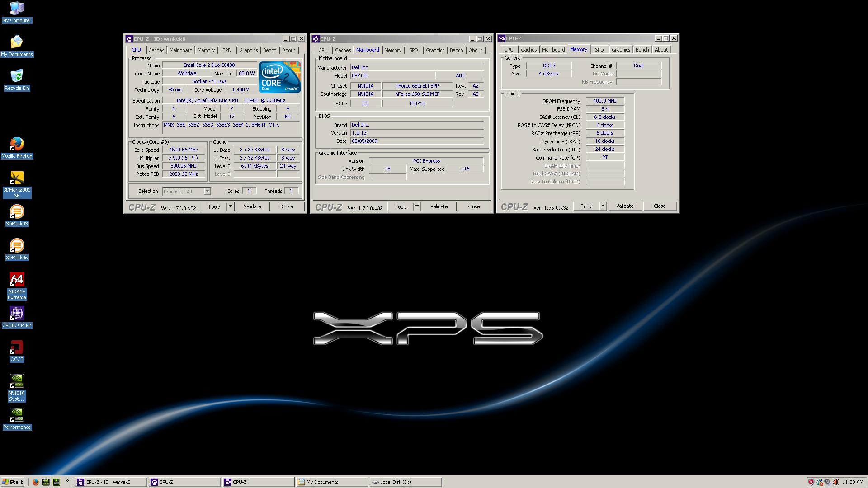The width and height of the screenshot is (868, 488).
Task: Click the CPU-Z ID wmkek8 window title icon
Action: (x=129, y=39)
